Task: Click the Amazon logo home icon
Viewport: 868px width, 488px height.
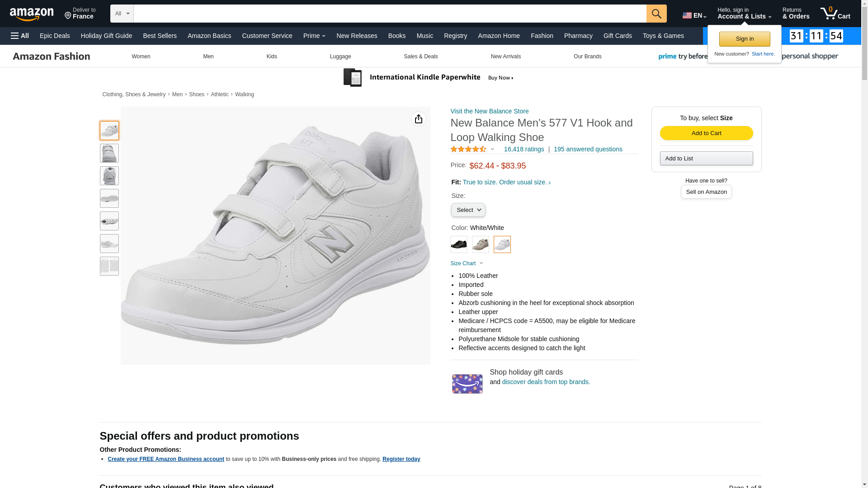Action: point(32,14)
